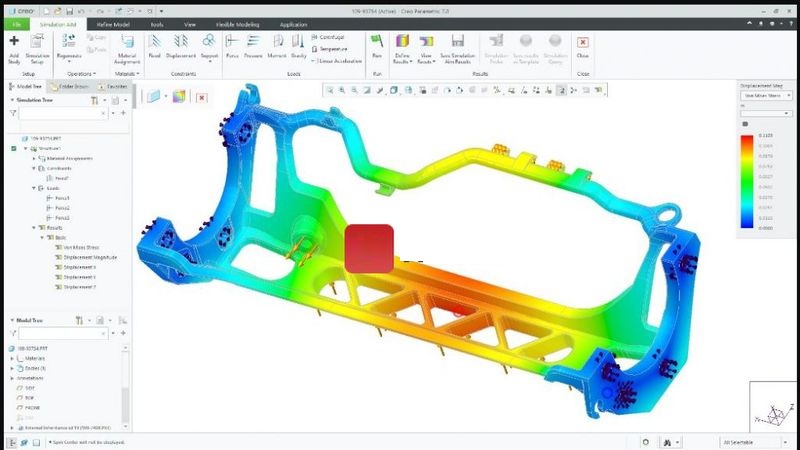This screenshot has width=800, height=450.
Task: Collapse the Results tree node
Action: [x=34, y=228]
